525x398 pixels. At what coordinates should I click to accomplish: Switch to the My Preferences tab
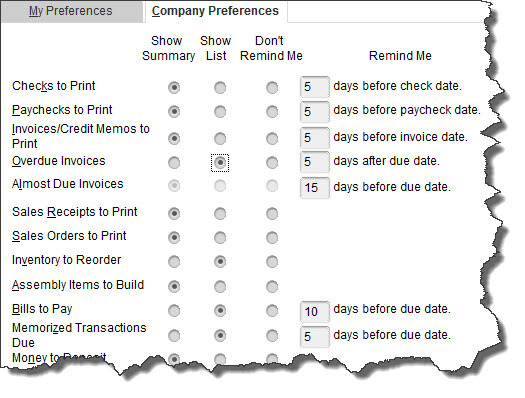[70, 11]
